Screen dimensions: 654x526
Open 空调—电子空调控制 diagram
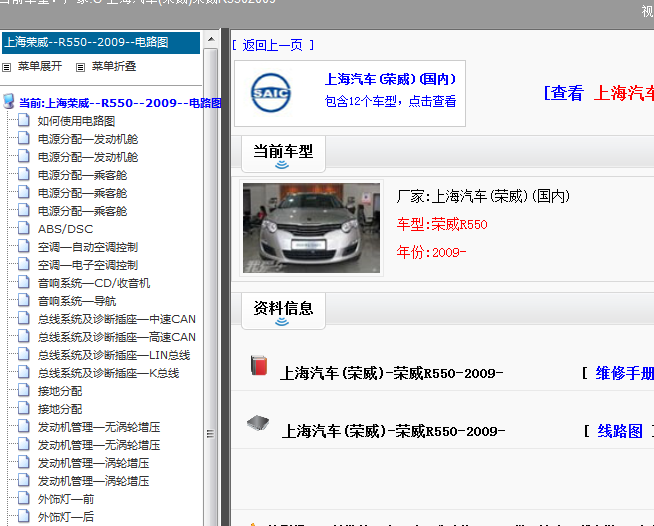[x=88, y=265]
